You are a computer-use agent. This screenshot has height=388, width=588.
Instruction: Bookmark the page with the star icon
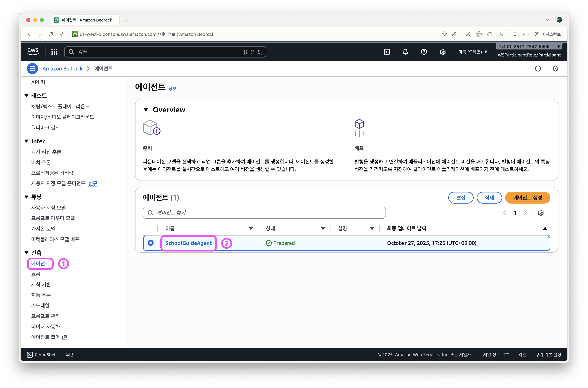point(444,34)
